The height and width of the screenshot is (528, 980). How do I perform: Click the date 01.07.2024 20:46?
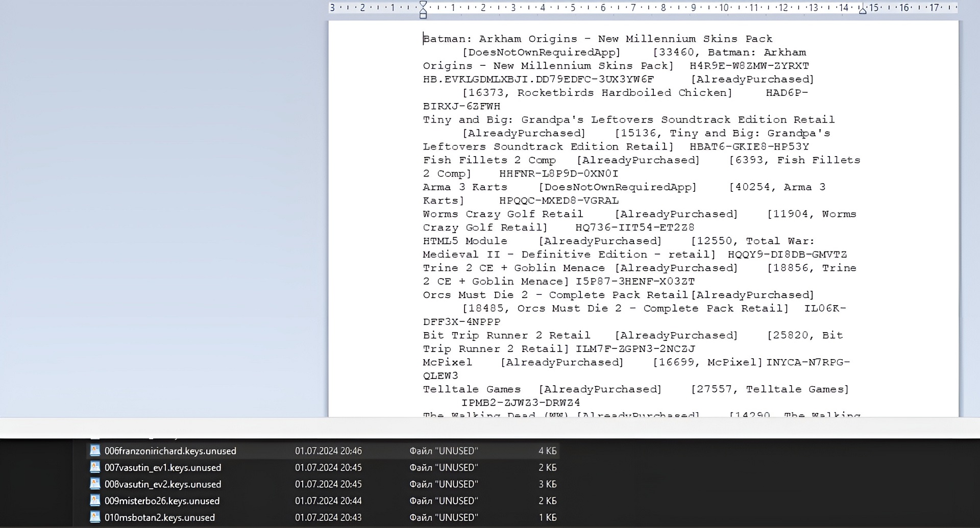tap(328, 451)
